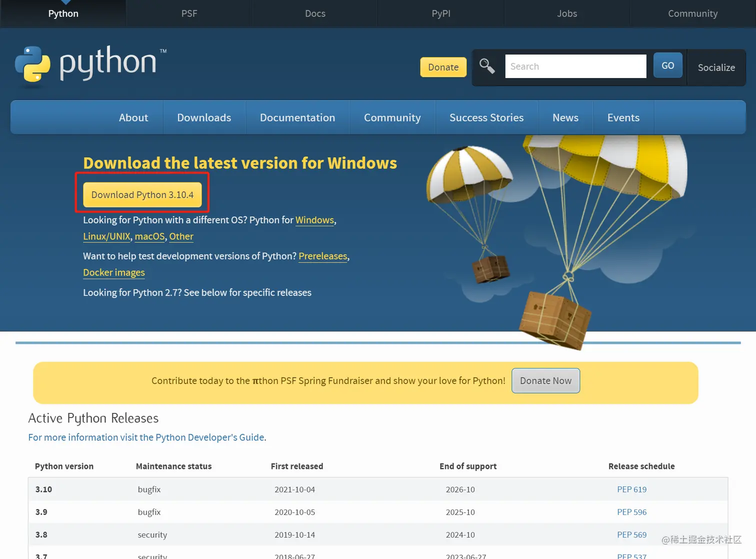This screenshot has height=559, width=756.
Task: Open the Jobs top tab
Action: [567, 13]
